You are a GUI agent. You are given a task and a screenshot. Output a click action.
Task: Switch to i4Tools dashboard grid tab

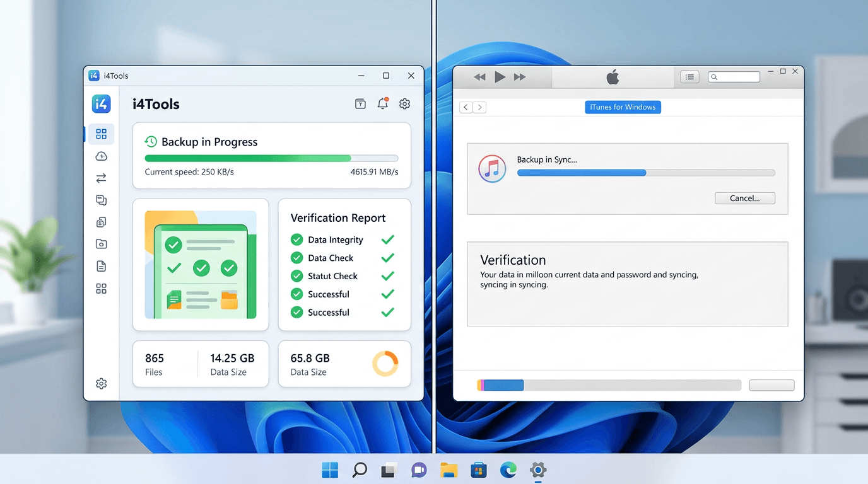tap(101, 134)
